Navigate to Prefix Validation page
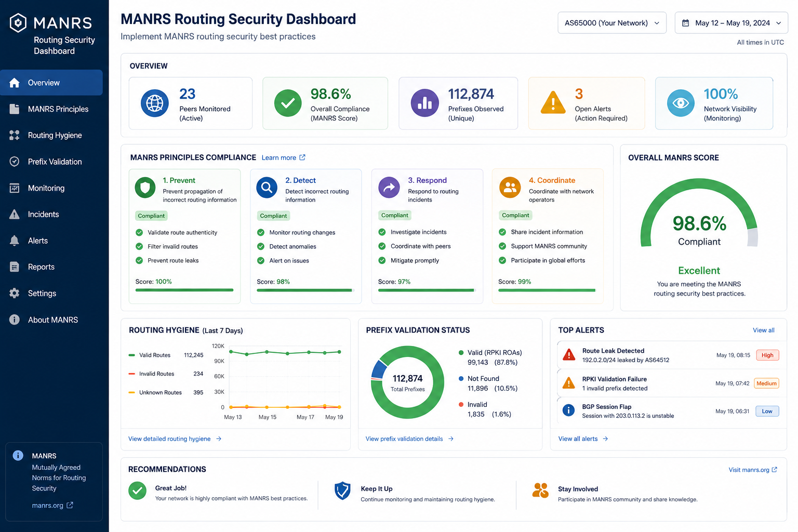 (x=51, y=162)
